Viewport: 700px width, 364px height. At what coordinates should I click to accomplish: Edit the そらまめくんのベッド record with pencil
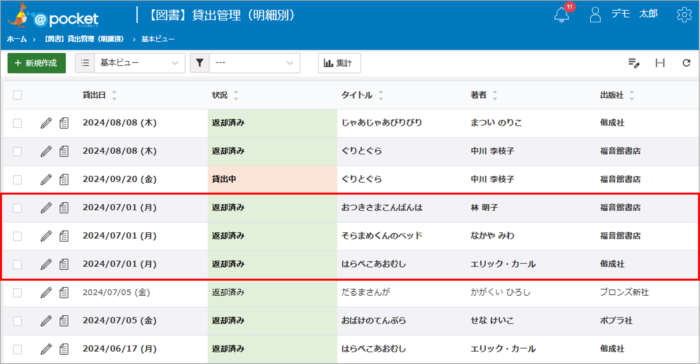tap(46, 236)
